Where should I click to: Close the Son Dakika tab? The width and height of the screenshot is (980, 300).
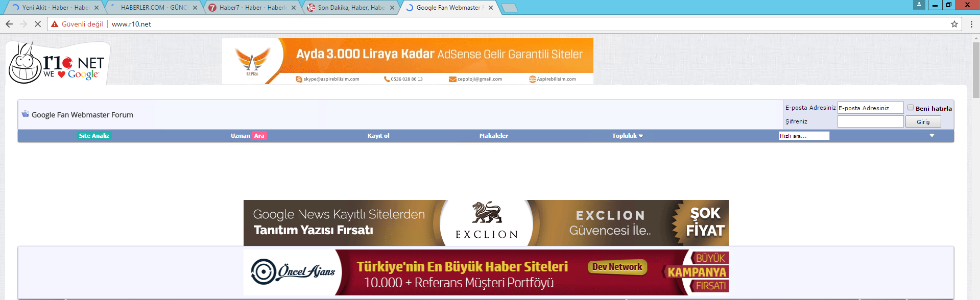[392, 8]
